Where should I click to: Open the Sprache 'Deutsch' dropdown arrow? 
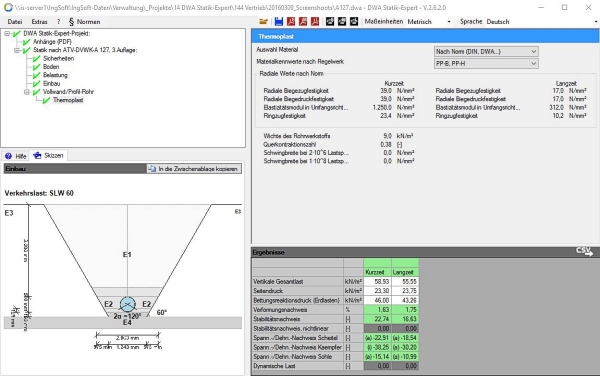point(596,22)
